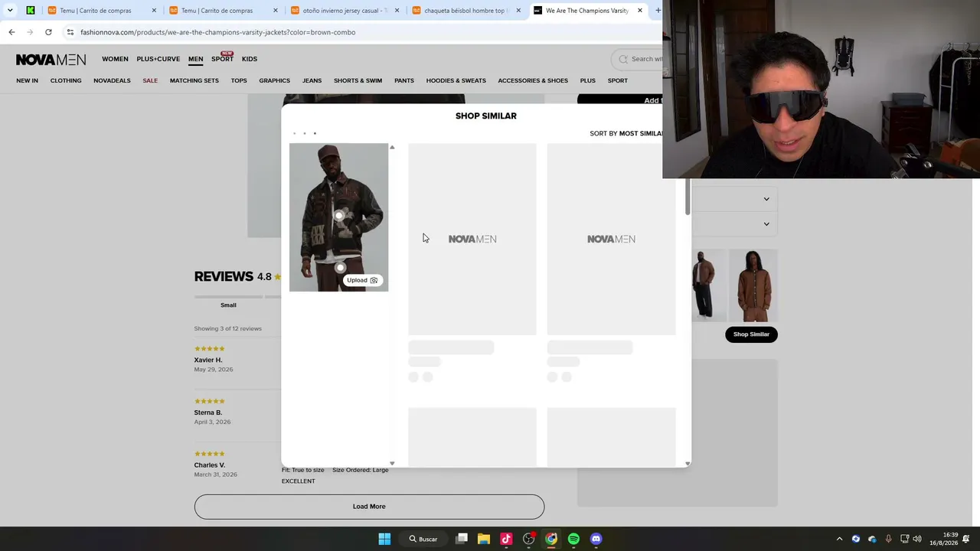Open the Jeans category

coord(312,80)
